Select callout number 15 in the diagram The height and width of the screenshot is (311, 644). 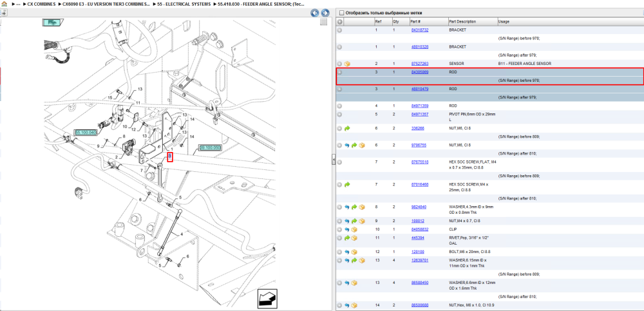coord(110,97)
